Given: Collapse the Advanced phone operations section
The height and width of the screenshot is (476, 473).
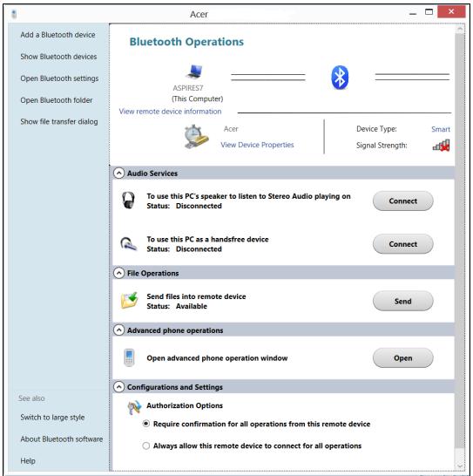Looking at the screenshot, I should tap(119, 330).
